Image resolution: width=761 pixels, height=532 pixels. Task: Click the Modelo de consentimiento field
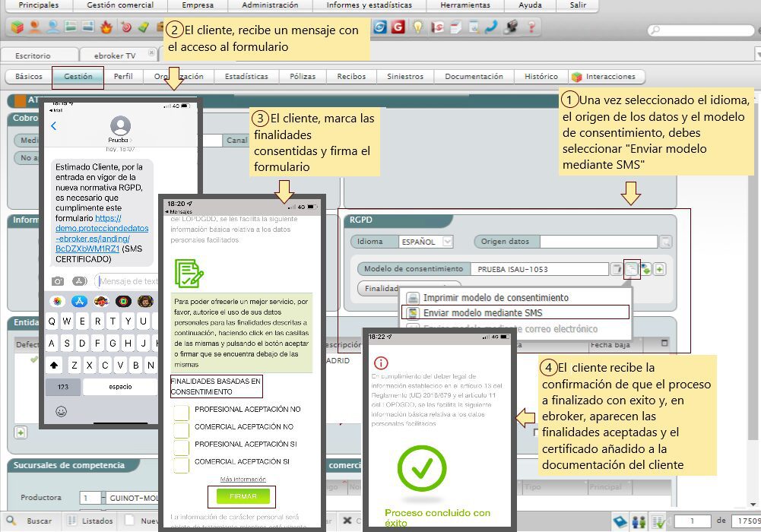pyautogui.click(x=541, y=269)
